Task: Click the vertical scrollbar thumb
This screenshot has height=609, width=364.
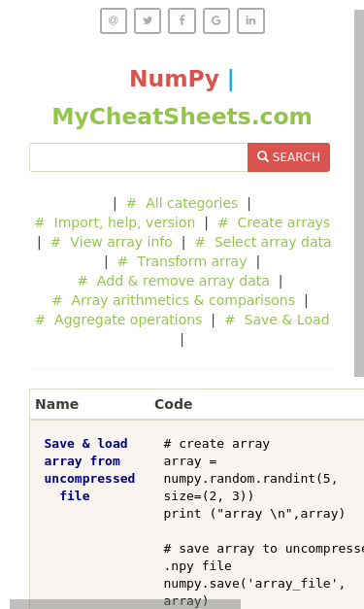Action: click(x=359, y=193)
